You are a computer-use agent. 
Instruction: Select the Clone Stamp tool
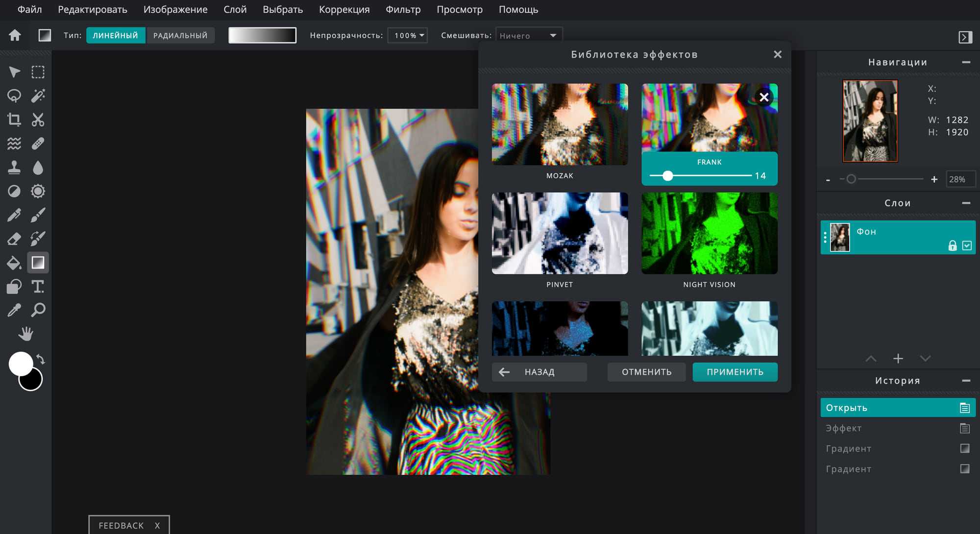pyautogui.click(x=14, y=168)
